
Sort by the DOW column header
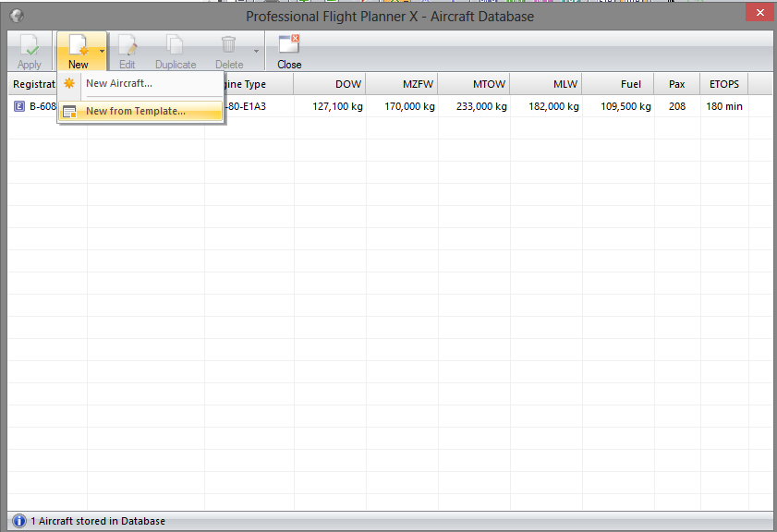tap(330, 84)
